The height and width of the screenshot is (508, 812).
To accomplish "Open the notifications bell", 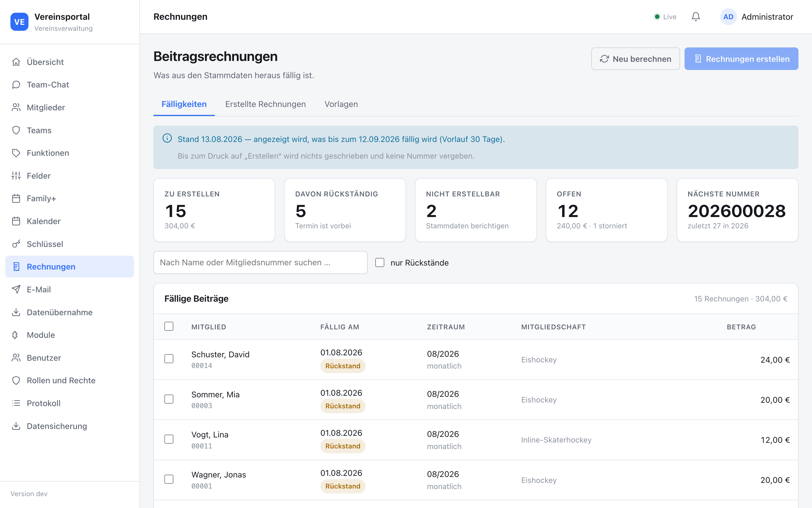I will (696, 17).
